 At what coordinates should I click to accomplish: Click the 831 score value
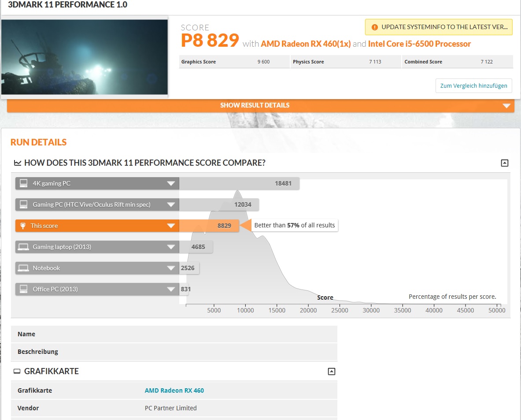[186, 289]
